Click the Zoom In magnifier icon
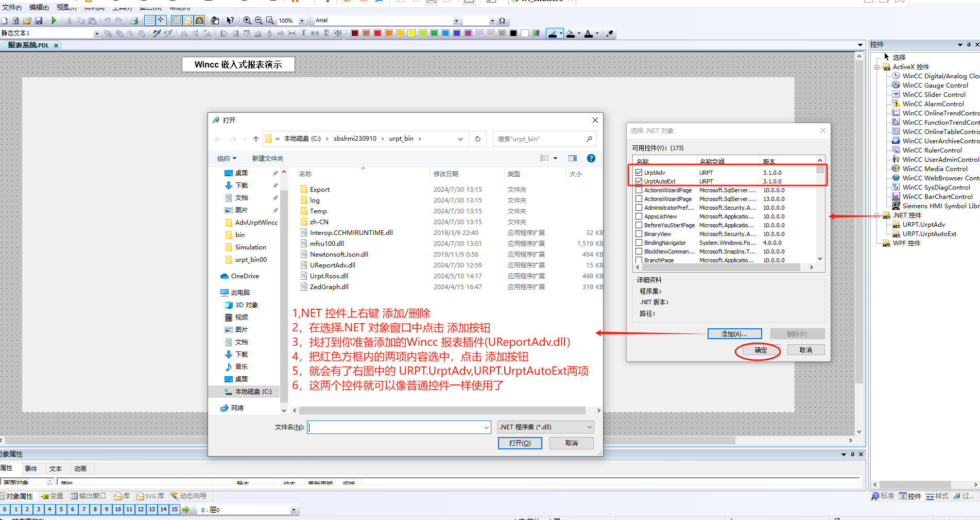The width and height of the screenshot is (980, 520). coord(247,21)
